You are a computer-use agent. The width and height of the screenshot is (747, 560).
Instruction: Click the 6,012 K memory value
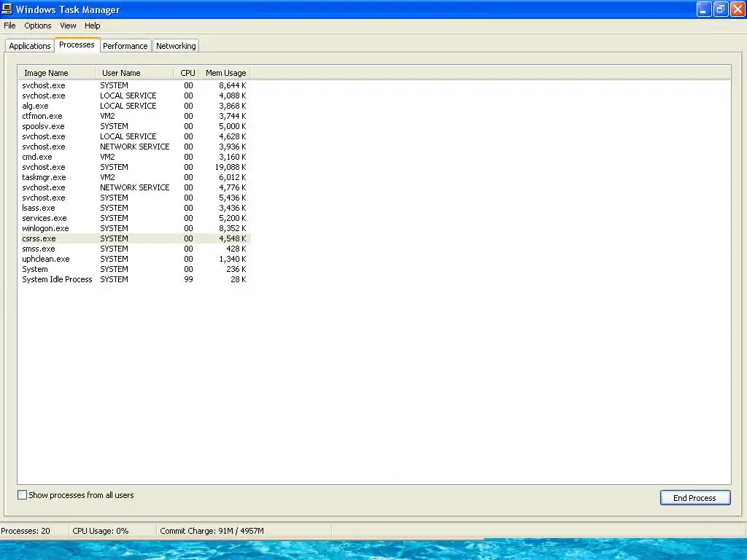(x=233, y=177)
